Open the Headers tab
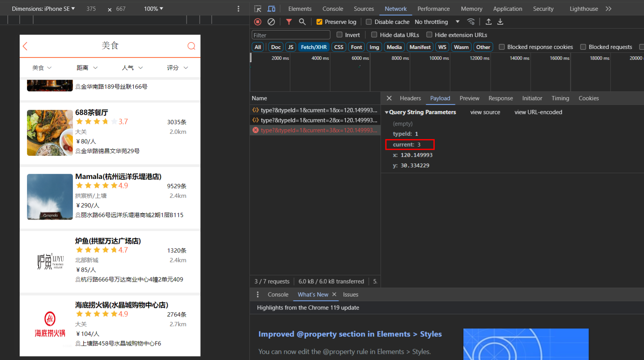This screenshot has height=360, width=644. [410, 98]
